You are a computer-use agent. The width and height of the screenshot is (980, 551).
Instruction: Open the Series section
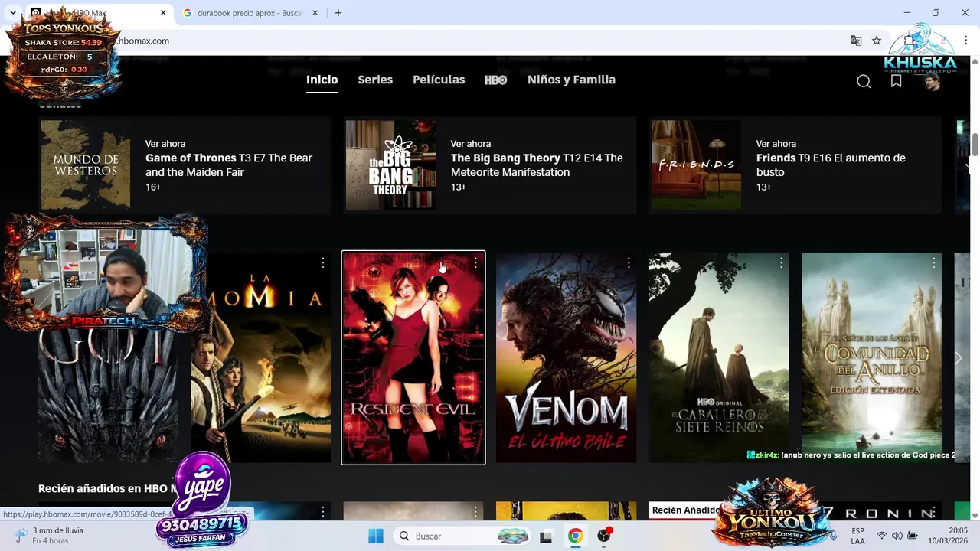click(x=375, y=80)
